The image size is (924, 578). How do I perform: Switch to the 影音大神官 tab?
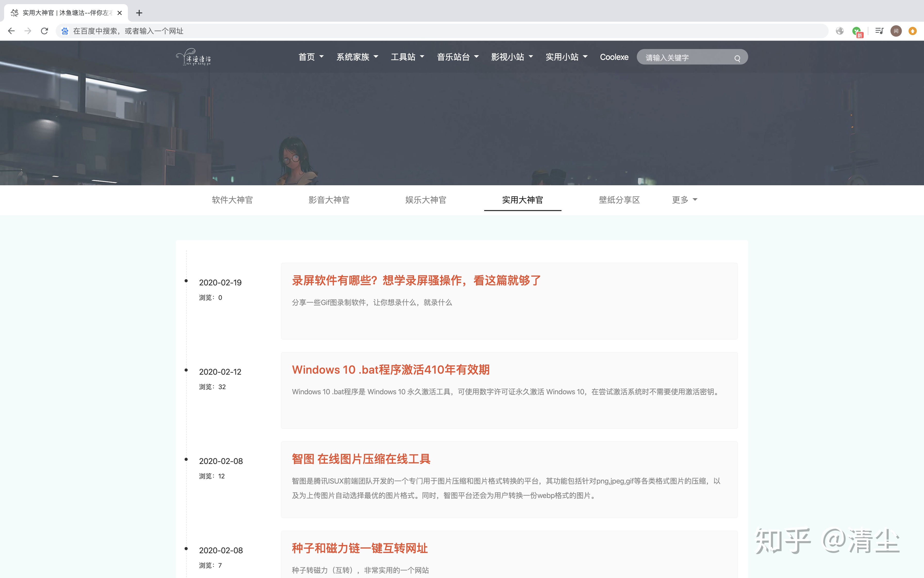coord(329,199)
